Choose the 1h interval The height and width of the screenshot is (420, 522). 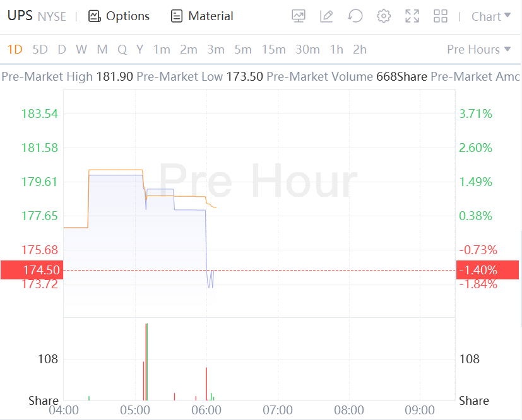(x=336, y=49)
